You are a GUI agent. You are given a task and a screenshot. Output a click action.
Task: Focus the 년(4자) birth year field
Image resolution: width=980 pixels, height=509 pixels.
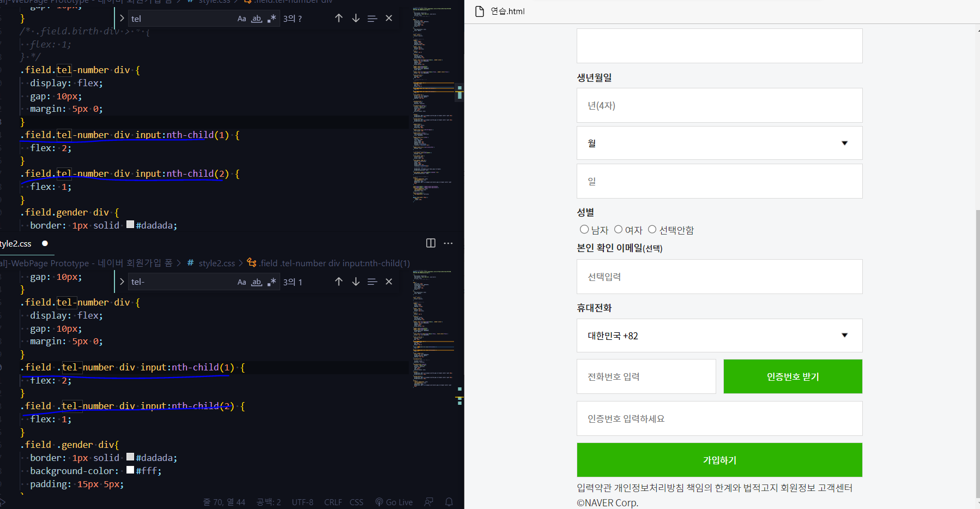point(719,105)
